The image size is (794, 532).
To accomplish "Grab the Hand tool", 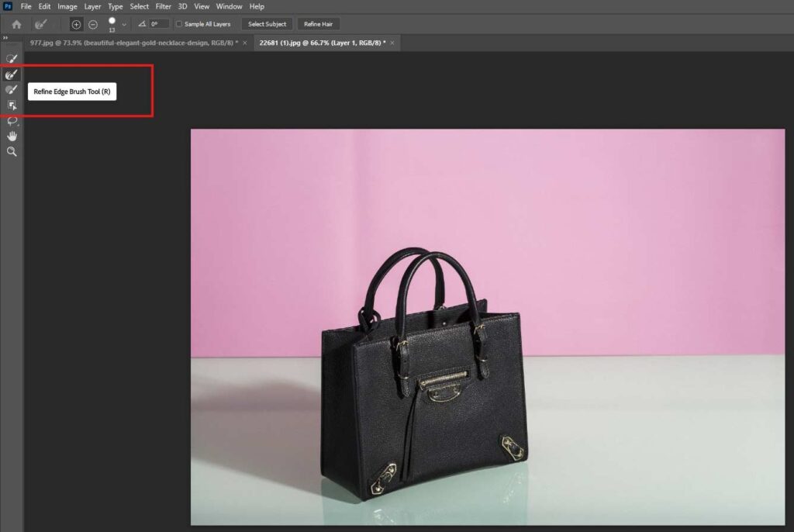I will (11, 136).
